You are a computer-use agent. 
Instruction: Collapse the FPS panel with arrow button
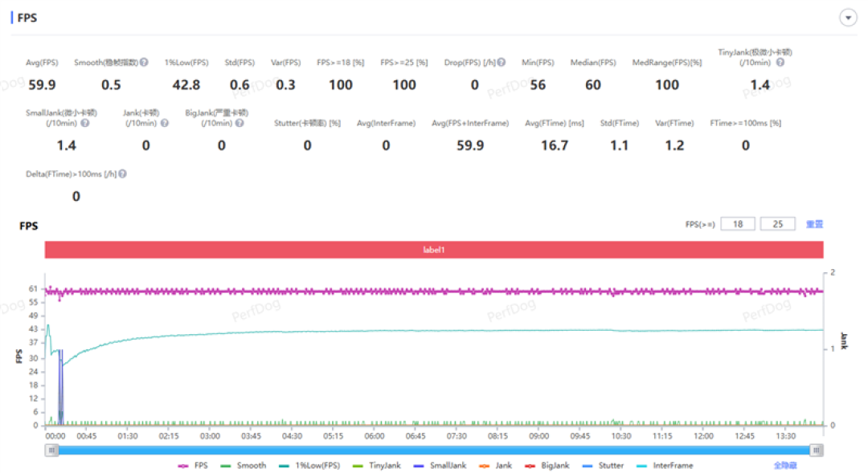click(848, 18)
